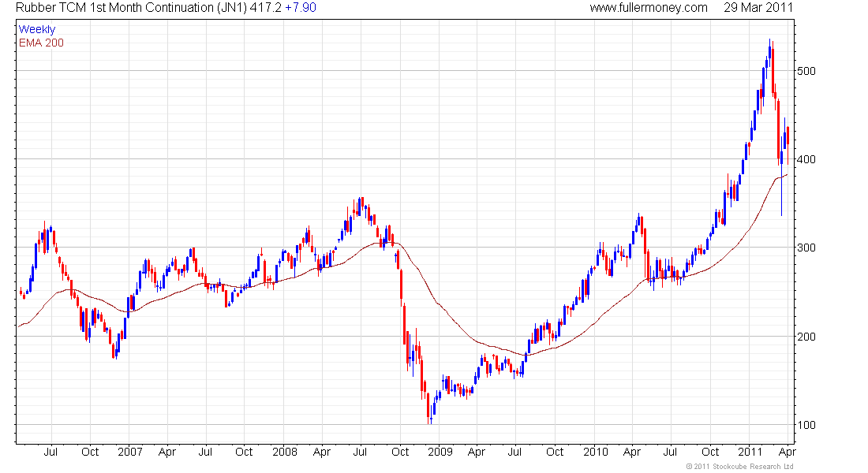The image size is (868, 473).
Task: Select the Weekly interval label
Action: click(x=37, y=29)
